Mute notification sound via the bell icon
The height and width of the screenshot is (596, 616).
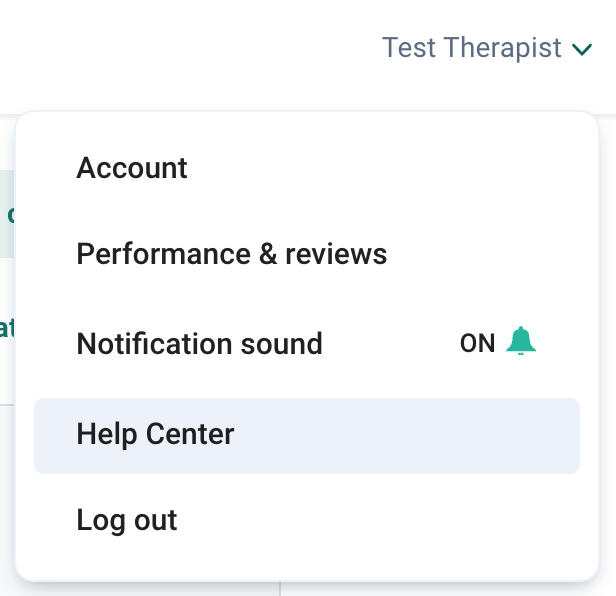click(521, 341)
